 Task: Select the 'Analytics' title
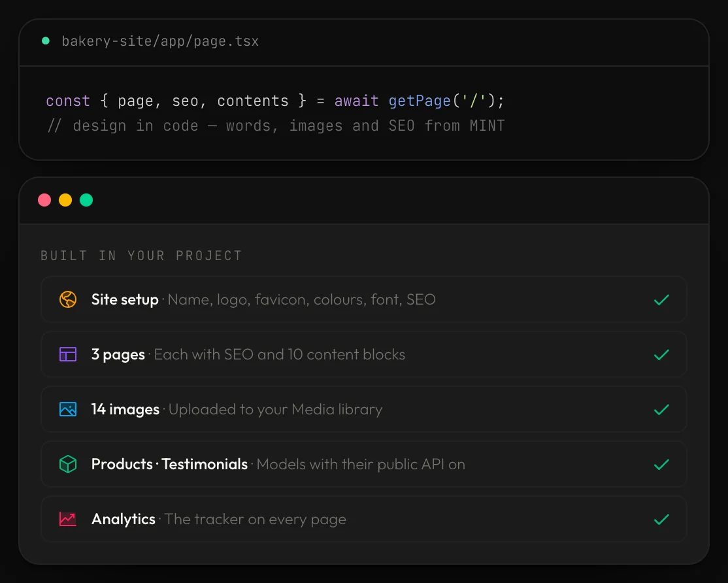(123, 519)
